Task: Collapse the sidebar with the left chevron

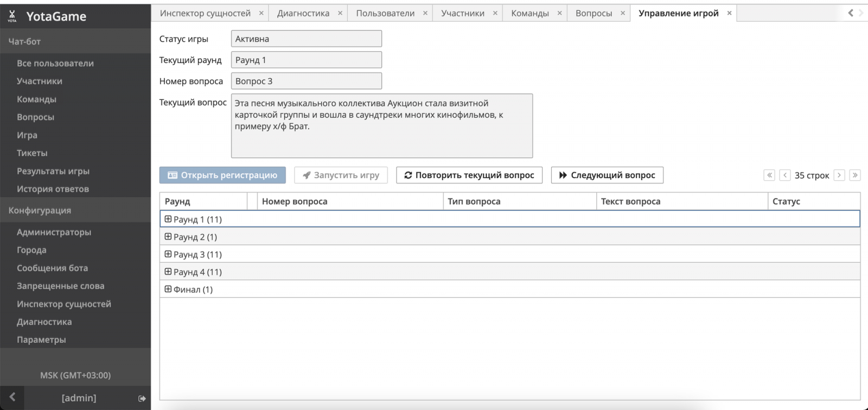Action: [x=12, y=397]
